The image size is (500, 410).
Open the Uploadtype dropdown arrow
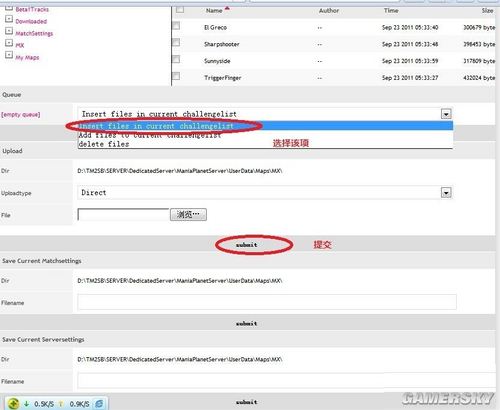[446, 192]
